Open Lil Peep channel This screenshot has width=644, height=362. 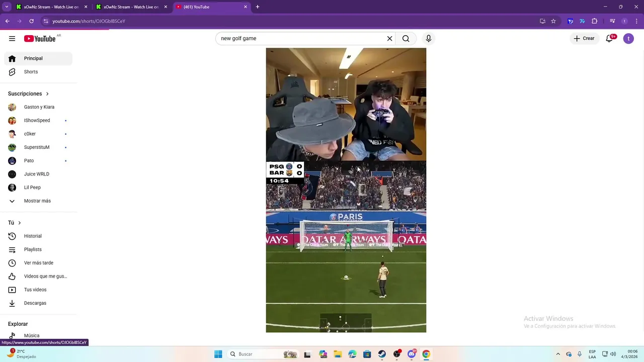pos(38,188)
